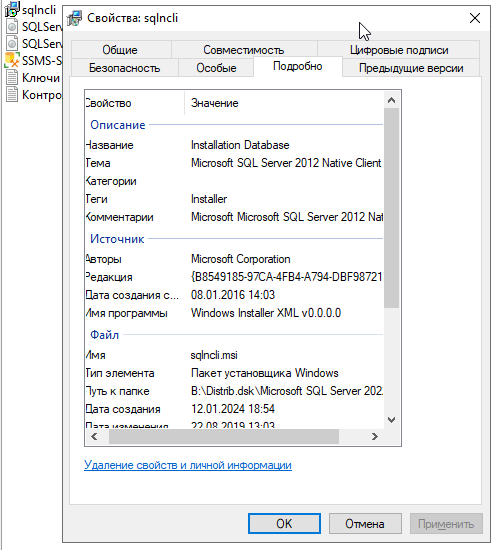Open the Особые tab
The image size is (494, 550).
(x=216, y=68)
